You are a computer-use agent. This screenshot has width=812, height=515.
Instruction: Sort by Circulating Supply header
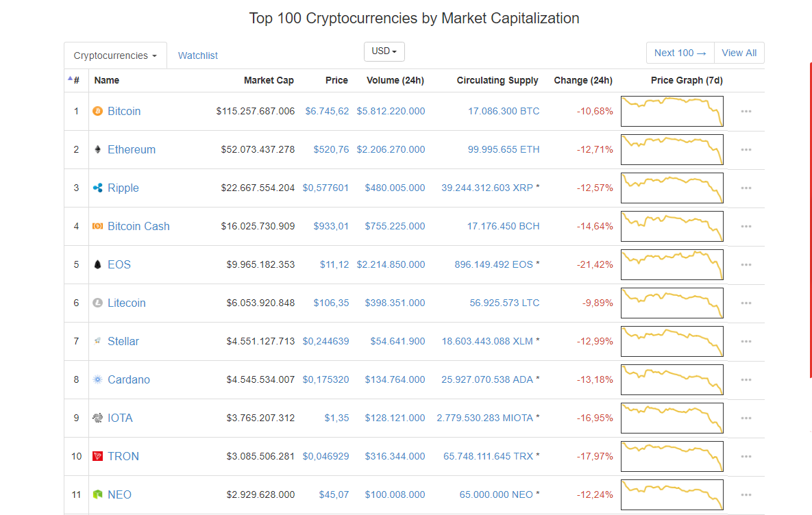(497, 80)
